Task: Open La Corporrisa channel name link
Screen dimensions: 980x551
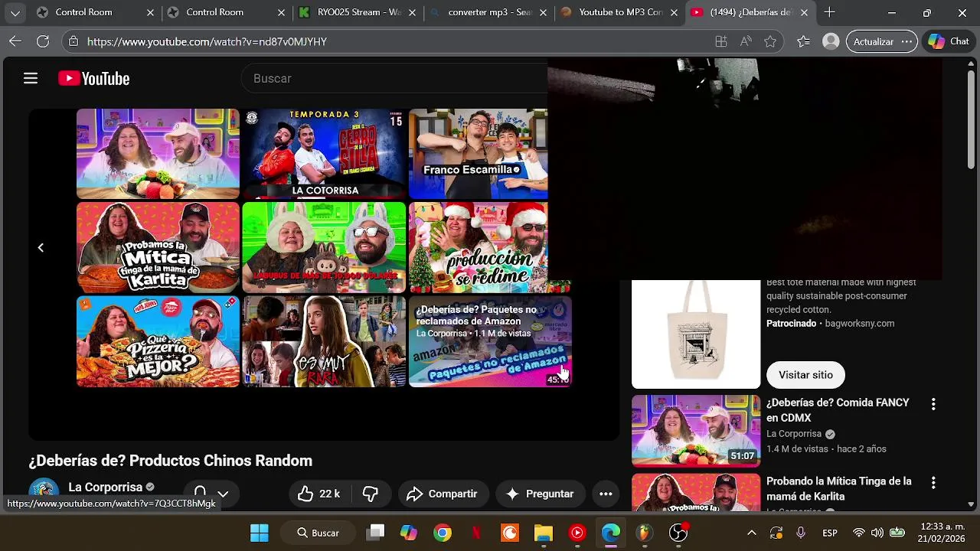Action: tap(106, 487)
